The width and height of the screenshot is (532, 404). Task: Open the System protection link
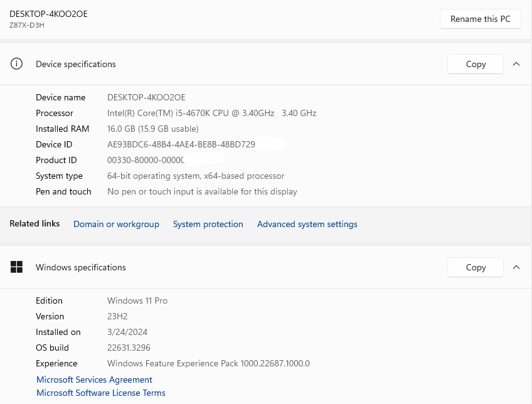208,224
